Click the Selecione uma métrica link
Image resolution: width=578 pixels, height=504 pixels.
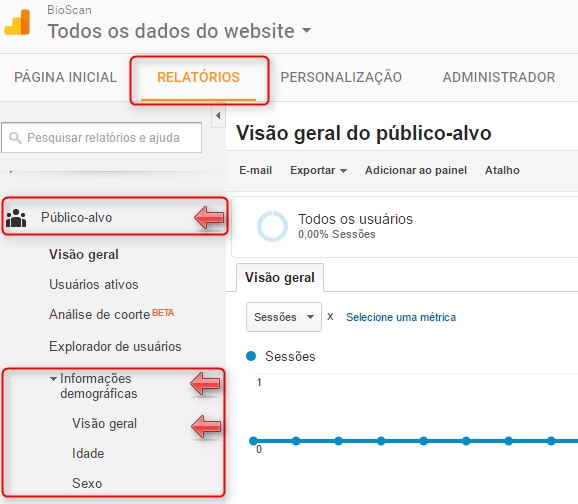click(x=401, y=317)
